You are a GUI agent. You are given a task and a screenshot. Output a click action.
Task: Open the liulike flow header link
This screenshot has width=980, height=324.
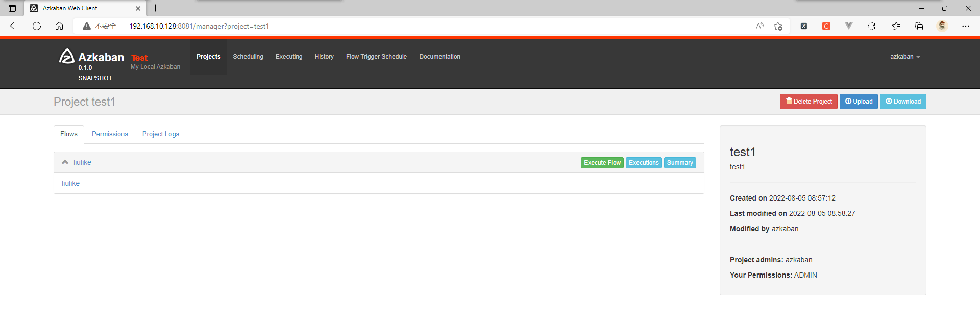82,162
